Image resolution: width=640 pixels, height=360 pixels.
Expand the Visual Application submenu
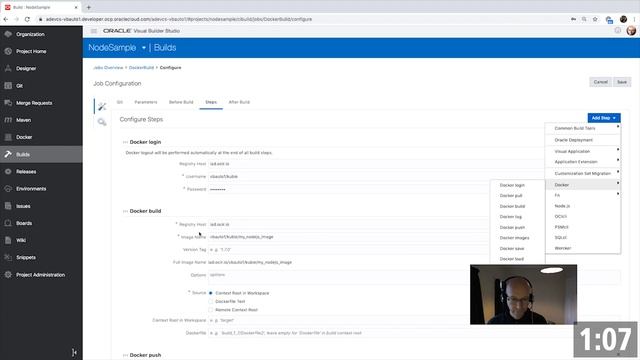click(x=583, y=151)
